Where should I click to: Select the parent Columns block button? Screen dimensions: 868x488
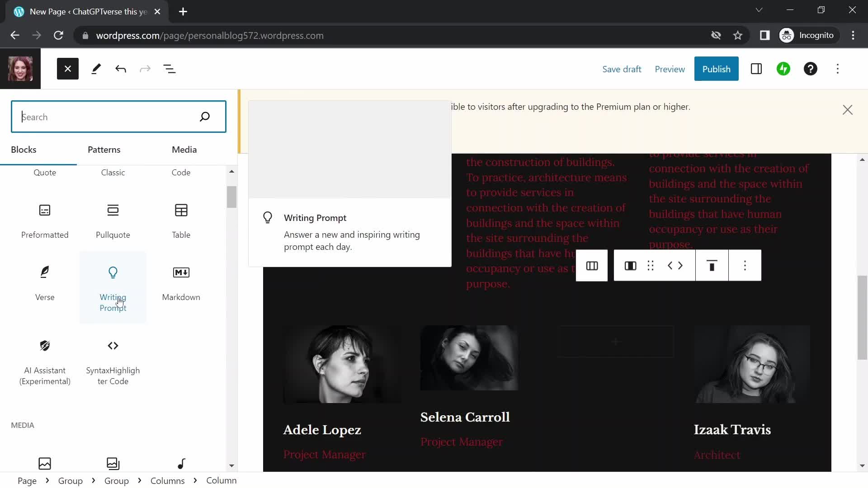pos(592,266)
